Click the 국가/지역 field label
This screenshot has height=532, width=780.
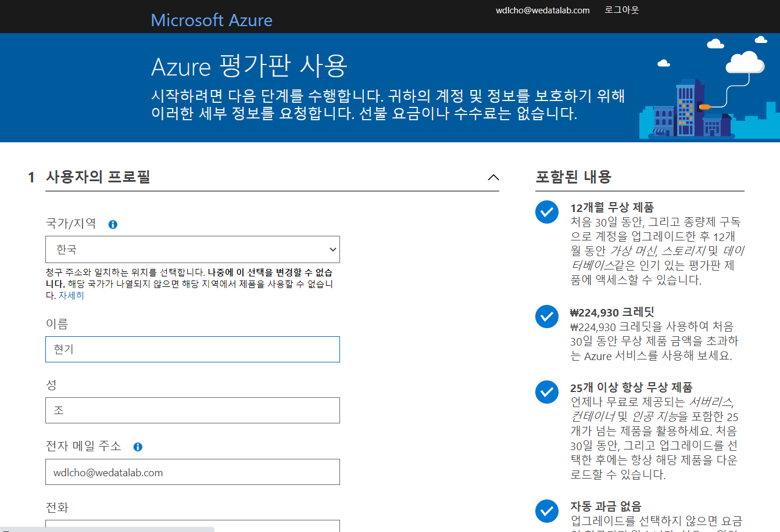tap(71, 224)
